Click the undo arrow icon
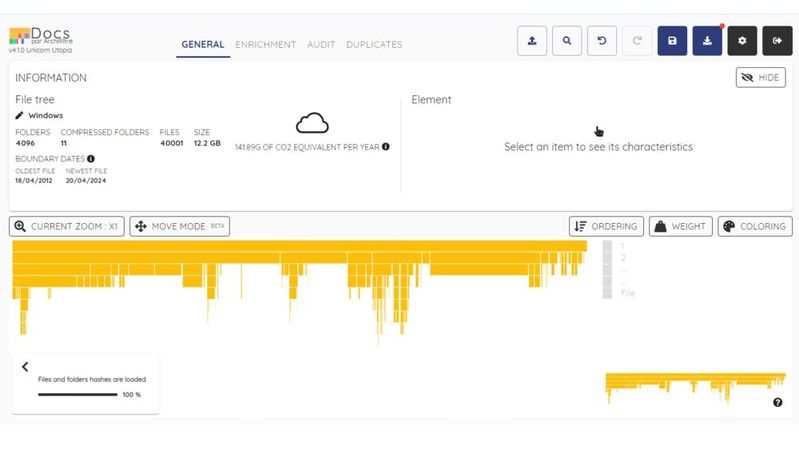Image resolution: width=799 pixels, height=450 pixels. pos(602,41)
